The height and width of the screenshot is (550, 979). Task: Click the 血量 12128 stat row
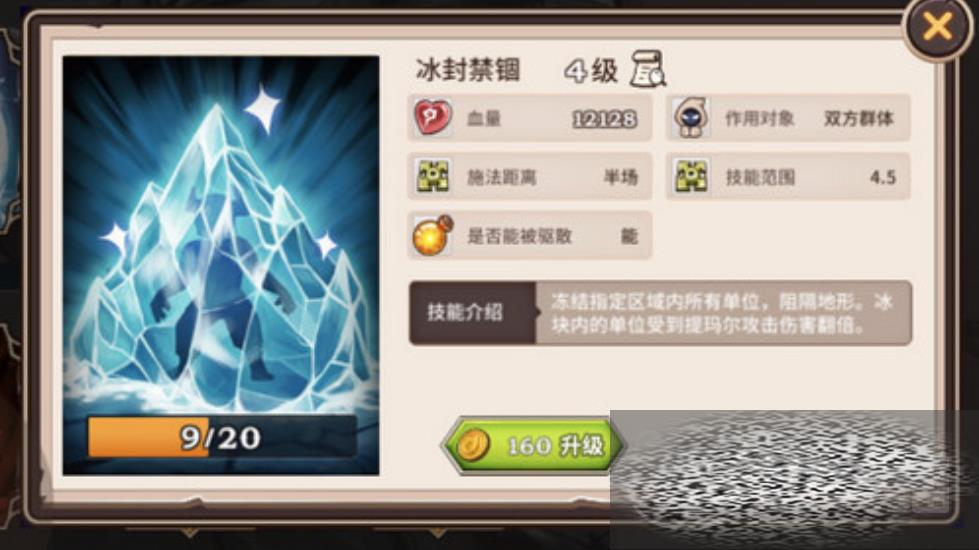529,117
